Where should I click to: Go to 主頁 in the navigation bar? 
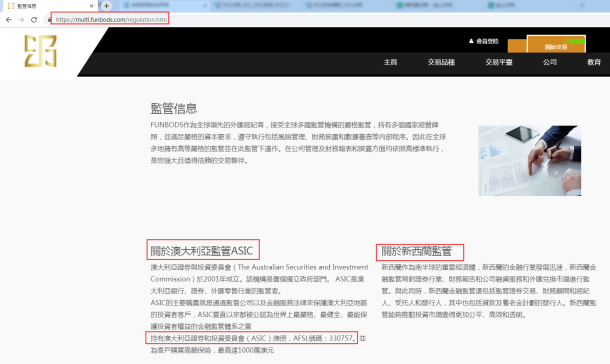tap(390, 62)
